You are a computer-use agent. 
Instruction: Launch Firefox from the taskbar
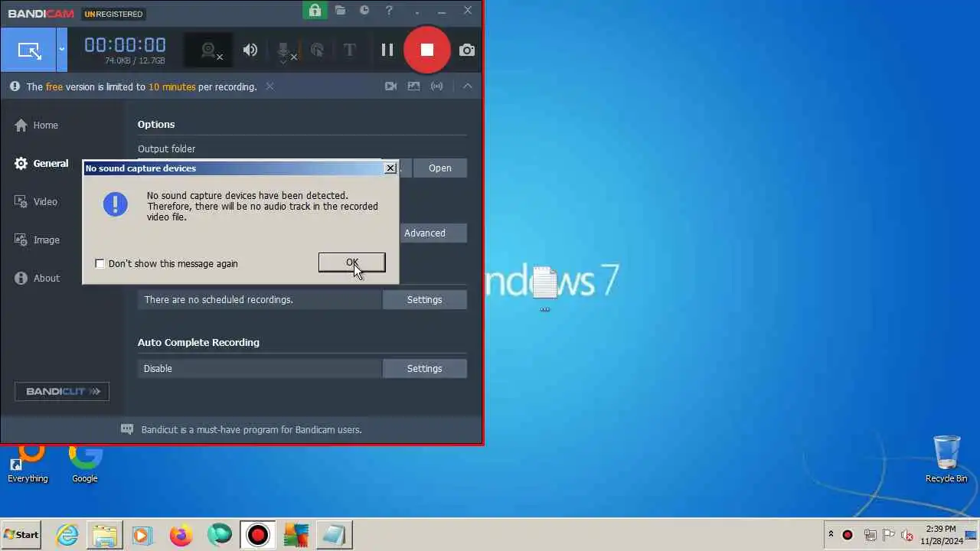tap(181, 535)
